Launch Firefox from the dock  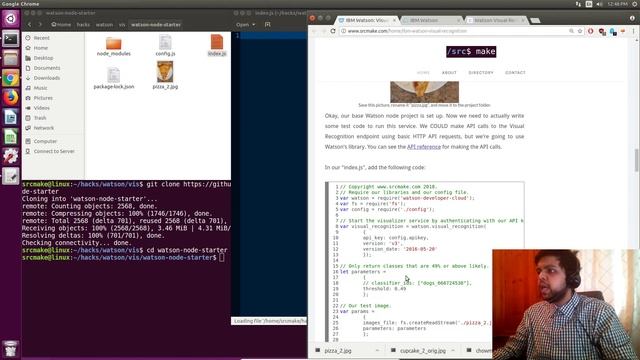pyautogui.click(x=11, y=98)
